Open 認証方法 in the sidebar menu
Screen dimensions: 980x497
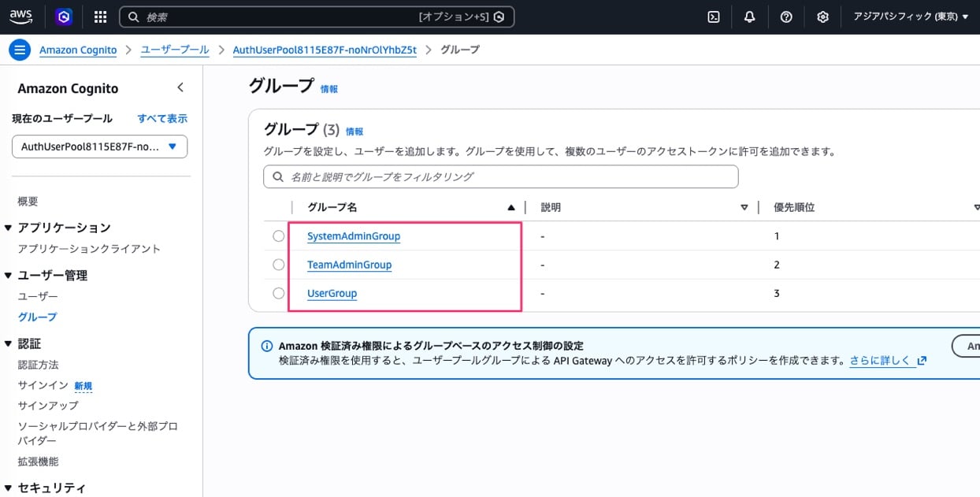[x=38, y=365]
